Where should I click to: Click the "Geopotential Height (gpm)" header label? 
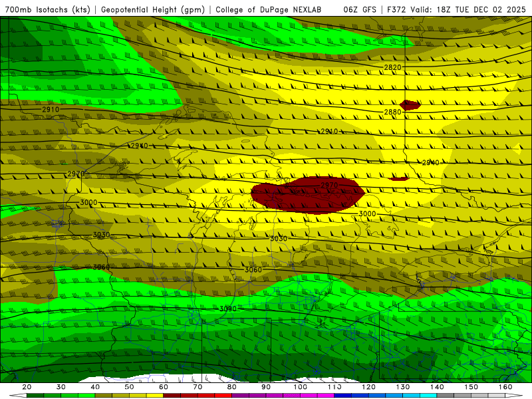point(153,9)
